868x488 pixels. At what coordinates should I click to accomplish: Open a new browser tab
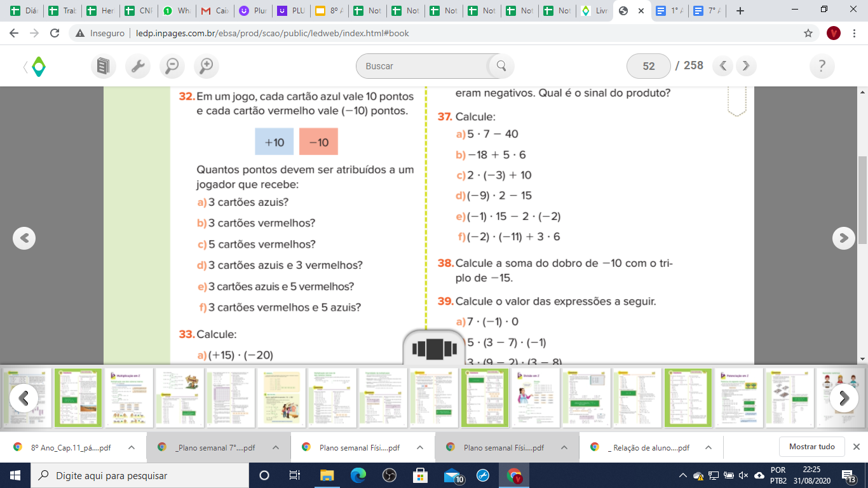740,11
